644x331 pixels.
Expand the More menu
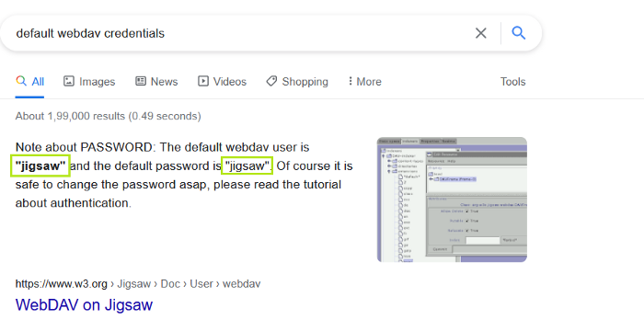[364, 81]
